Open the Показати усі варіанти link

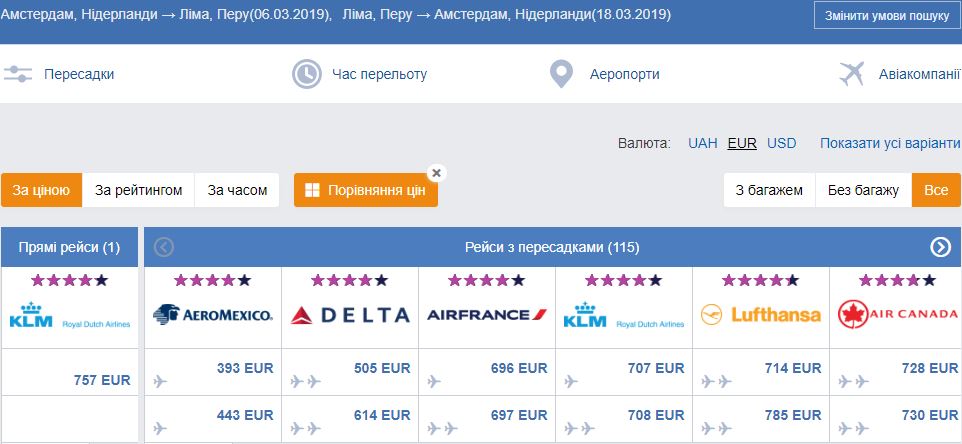point(890,143)
